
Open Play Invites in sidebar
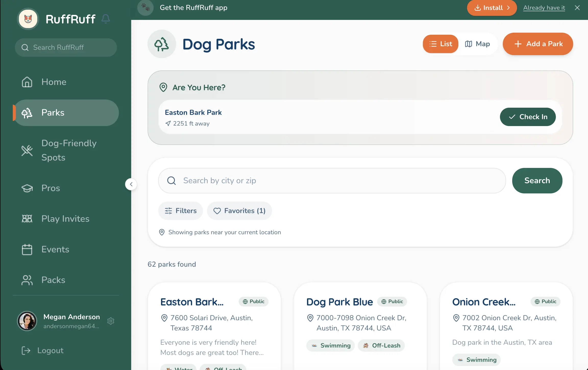[x=65, y=219]
